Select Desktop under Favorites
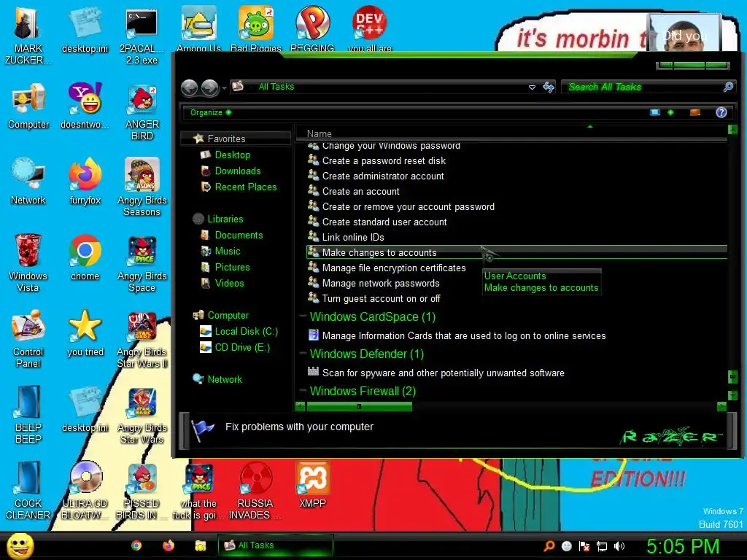 point(233,155)
